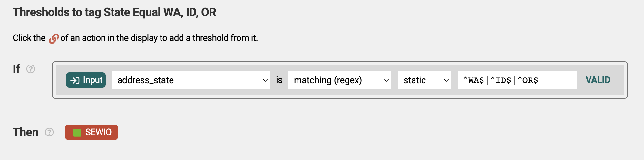Click the chevron of address_state dropdown
This screenshot has height=160, width=644.
coord(265,80)
